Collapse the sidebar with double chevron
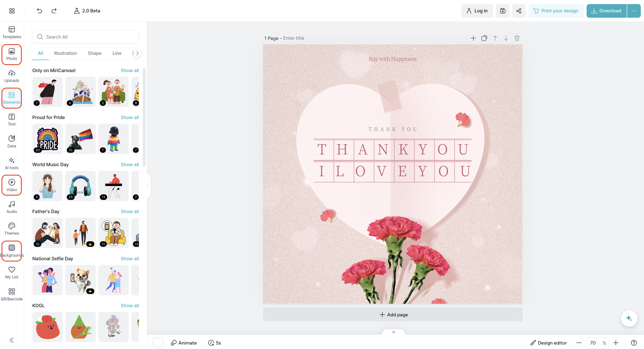This screenshot has height=349, width=644. click(12, 340)
